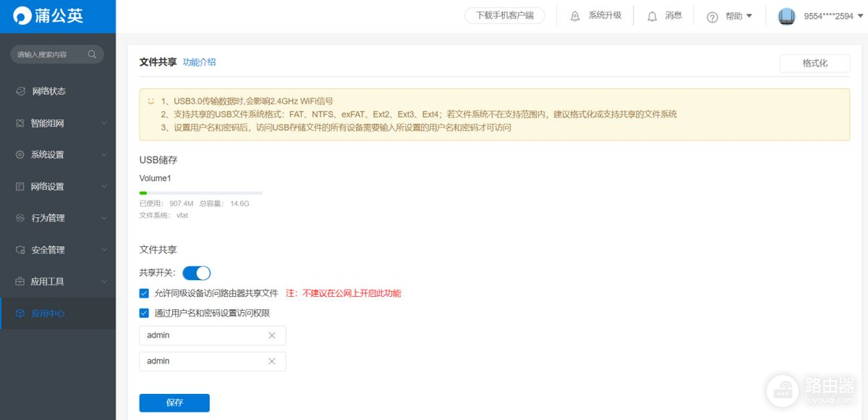The height and width of the screenshot is (420, 868).
Task: Uncheck 允许同级设备访问路由器共享文件 checkbox
Action: coord(144,293)
